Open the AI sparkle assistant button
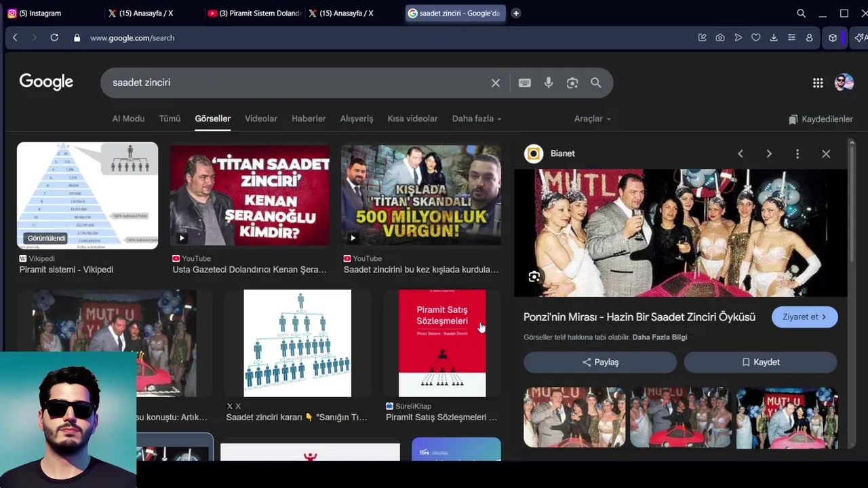The width and height of the screenshot is (868, 488). (x=860, y=38)
